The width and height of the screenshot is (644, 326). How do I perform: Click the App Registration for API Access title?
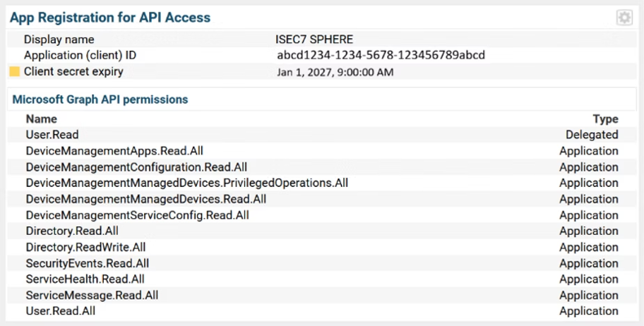click(x=109, y=17)
